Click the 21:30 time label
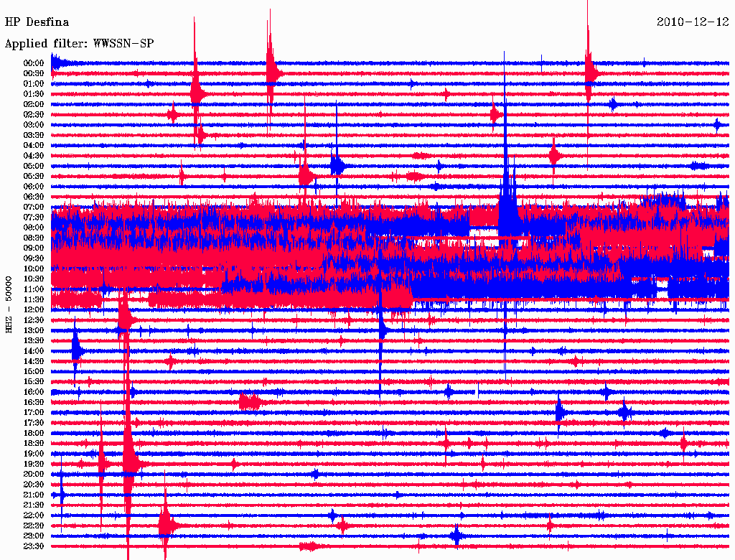The image size is (735, 560). coord(34,505)
